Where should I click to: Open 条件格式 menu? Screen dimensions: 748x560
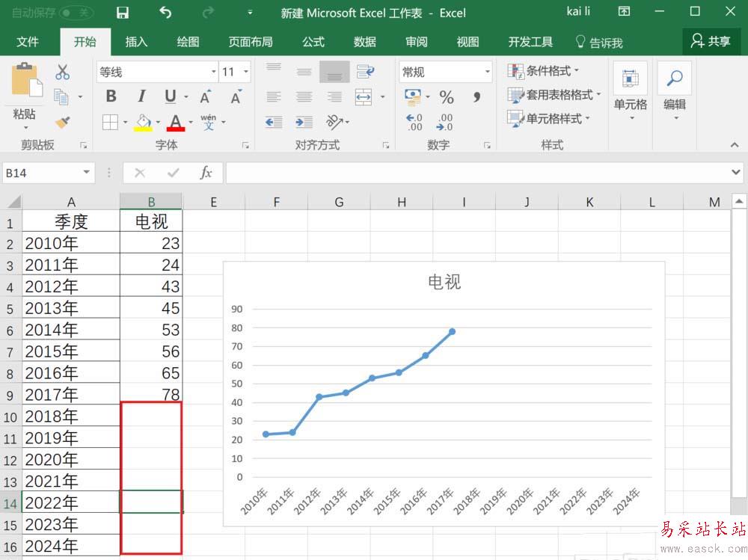[x=543, y=72]
